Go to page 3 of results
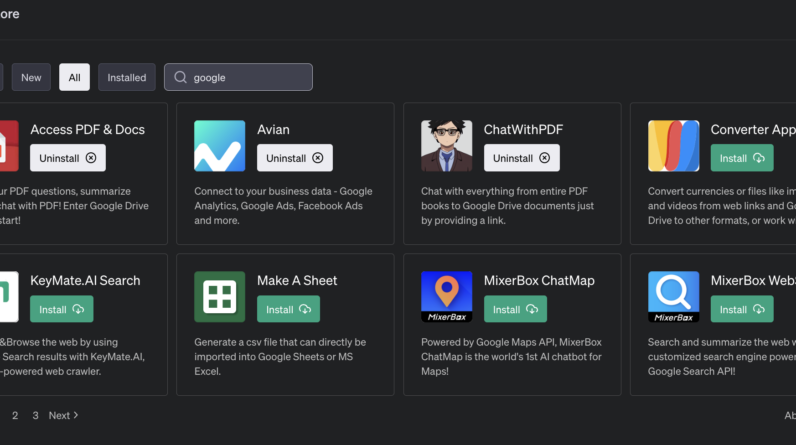Image resolution: width=796 pixels, height=445 pixels. tap(35, 416)
